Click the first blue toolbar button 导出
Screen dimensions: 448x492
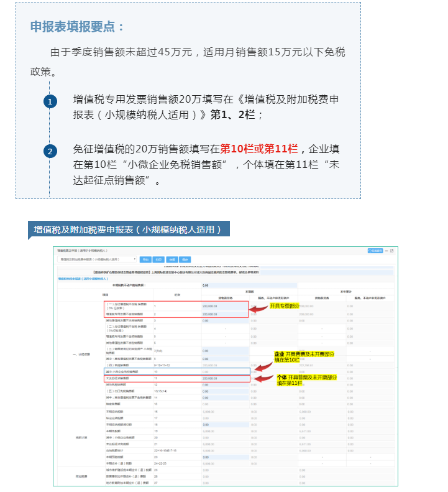(x=145, y=259)
